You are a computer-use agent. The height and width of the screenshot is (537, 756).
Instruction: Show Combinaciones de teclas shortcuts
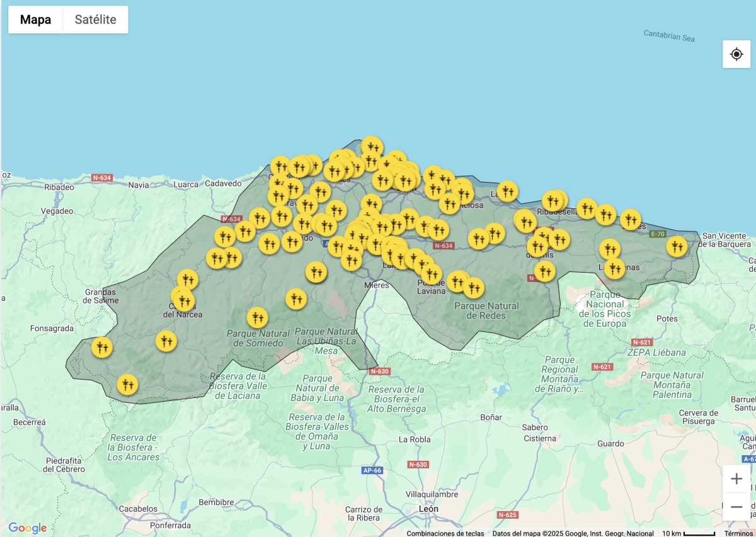pyautogui.click(x=445, y=533)
